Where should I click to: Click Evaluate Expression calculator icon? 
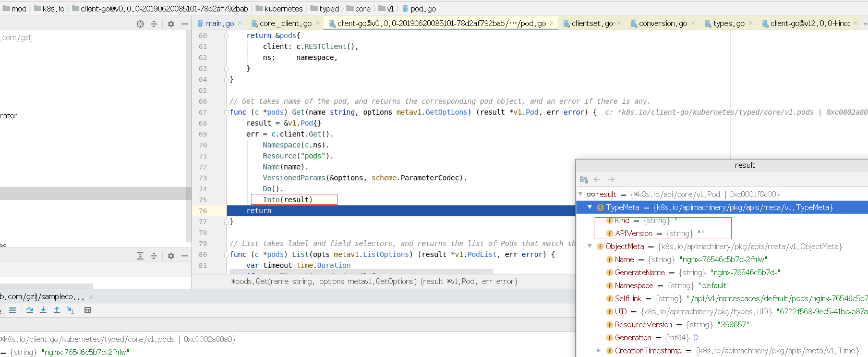coord(88,310)
